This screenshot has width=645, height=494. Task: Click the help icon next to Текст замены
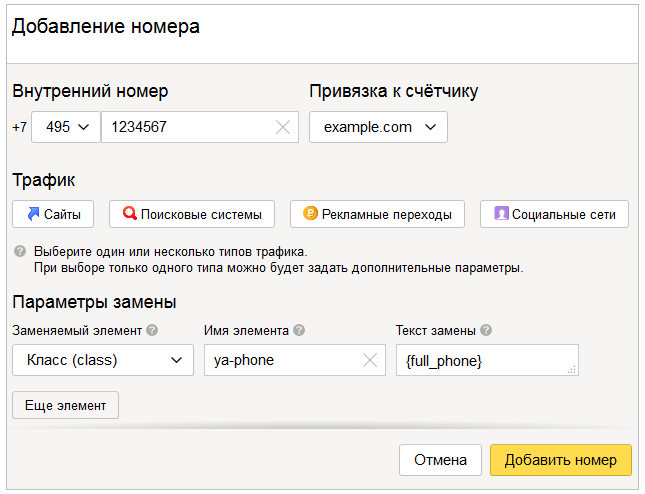tap(486, 330)
